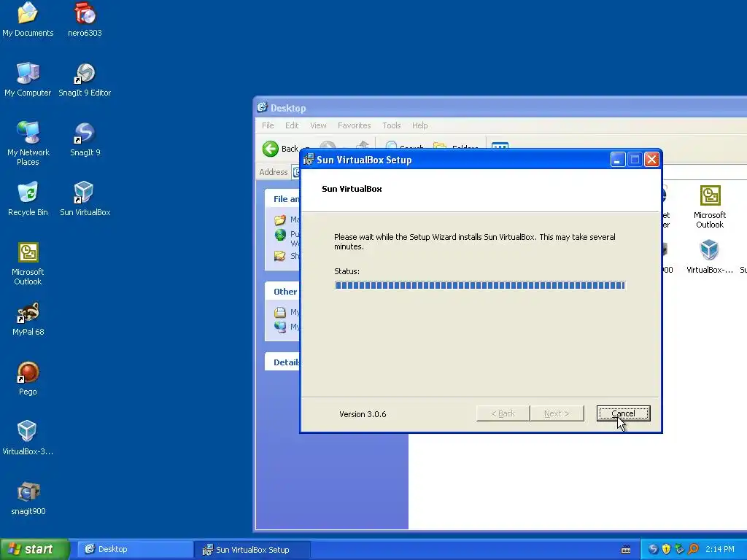Click the Desktop window title bar icon

pyautogui.click(x=262, y=108)
